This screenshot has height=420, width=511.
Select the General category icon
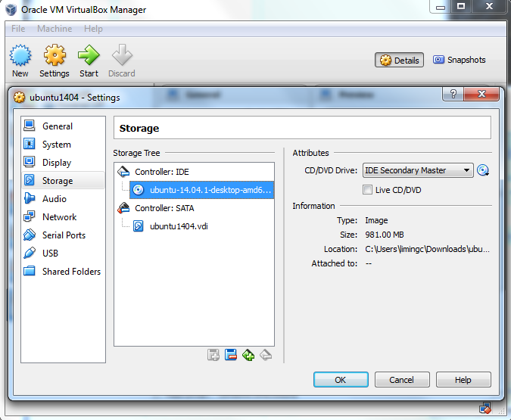(30, 126)
